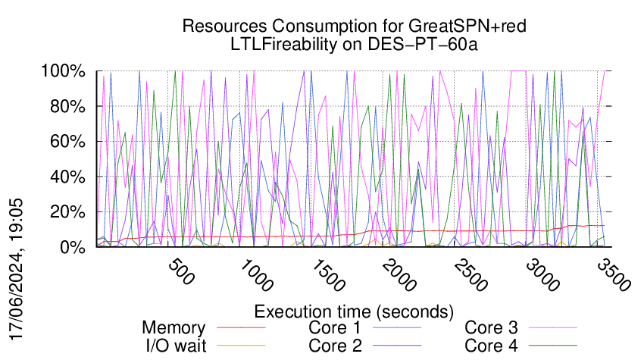The image size is (644, 360).
Task: Click the purple Core 2 legend line sample
Action: coord(397,346)
